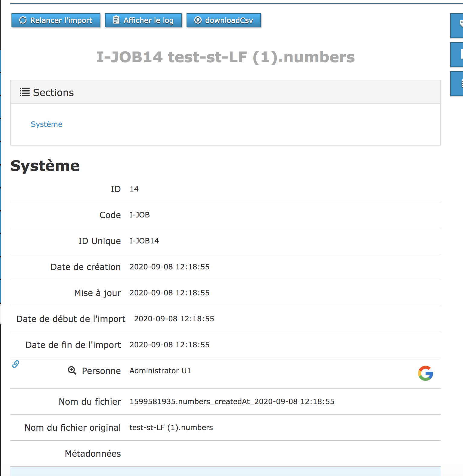Click the Personne field label
Screen dimensions: 463x476
pyautogui.click(x=101, y=371)
